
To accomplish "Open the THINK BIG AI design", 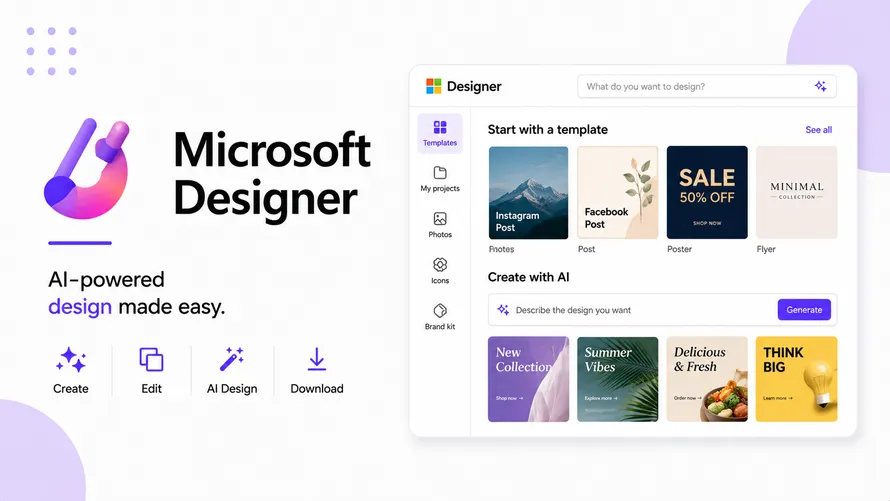I will pos(796,379).
